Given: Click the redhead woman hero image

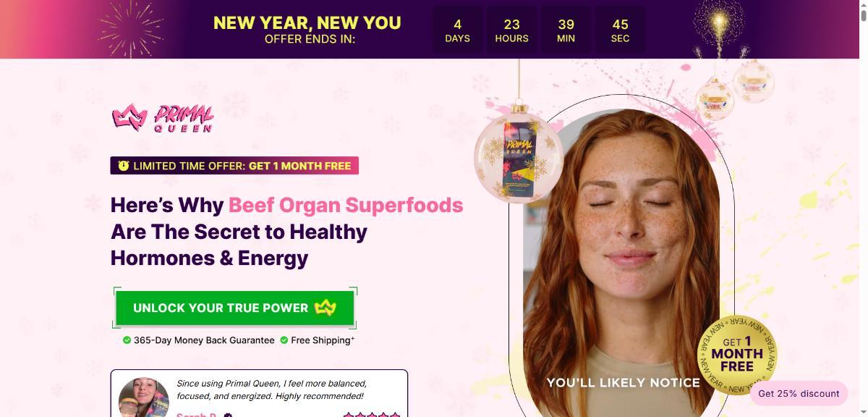Looking at the screenshot, I should pos(621,261).
